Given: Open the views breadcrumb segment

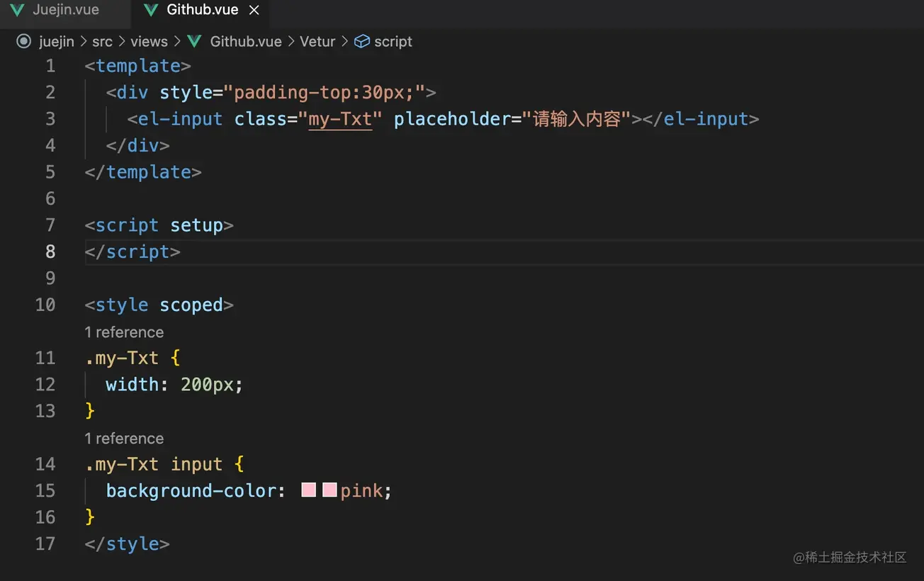Looking at the screenshot, I should (149, 42).
